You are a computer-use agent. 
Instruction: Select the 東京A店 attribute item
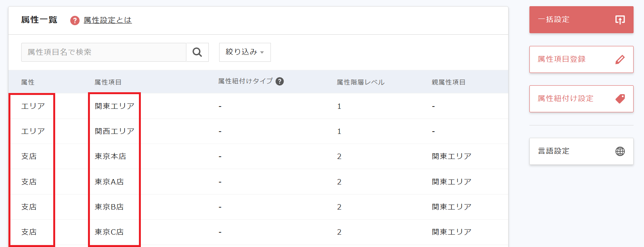pos(109,182)
